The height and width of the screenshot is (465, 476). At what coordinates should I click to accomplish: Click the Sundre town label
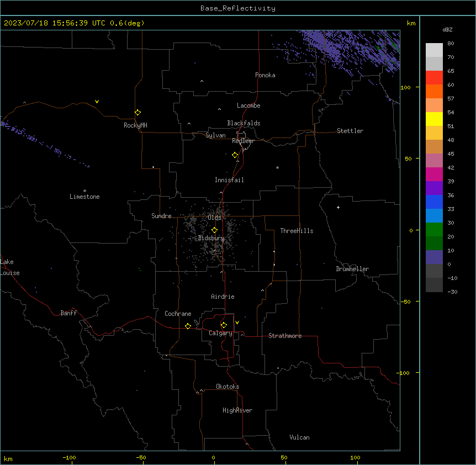(161, 216)
